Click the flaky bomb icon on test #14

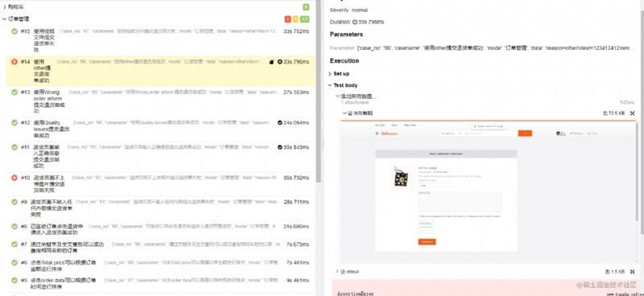271,62
